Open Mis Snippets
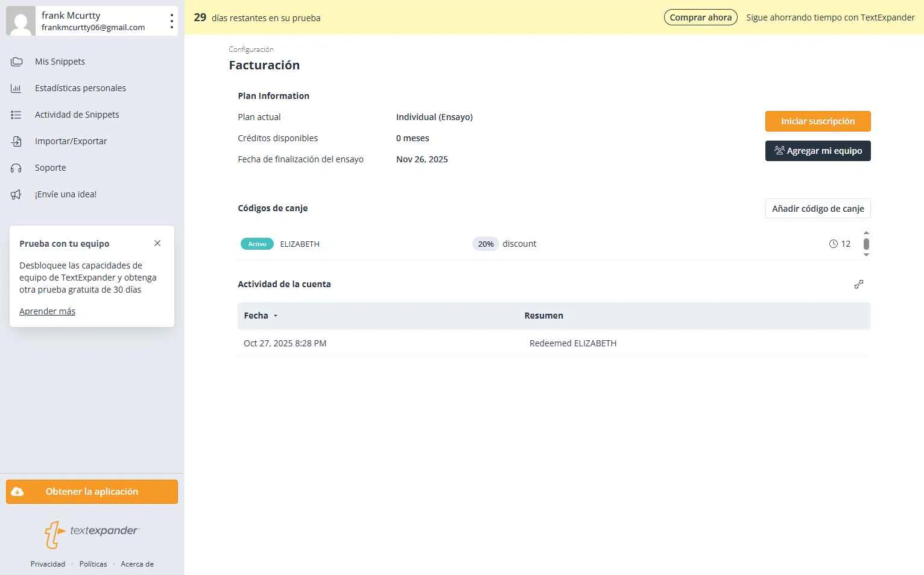Viewport: 924px width, 575px height. 60,62
